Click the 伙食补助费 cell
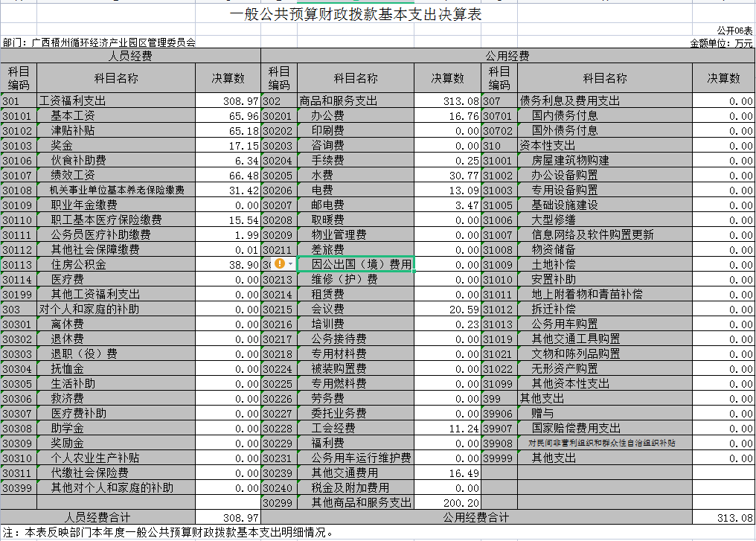 coord(116,161)
